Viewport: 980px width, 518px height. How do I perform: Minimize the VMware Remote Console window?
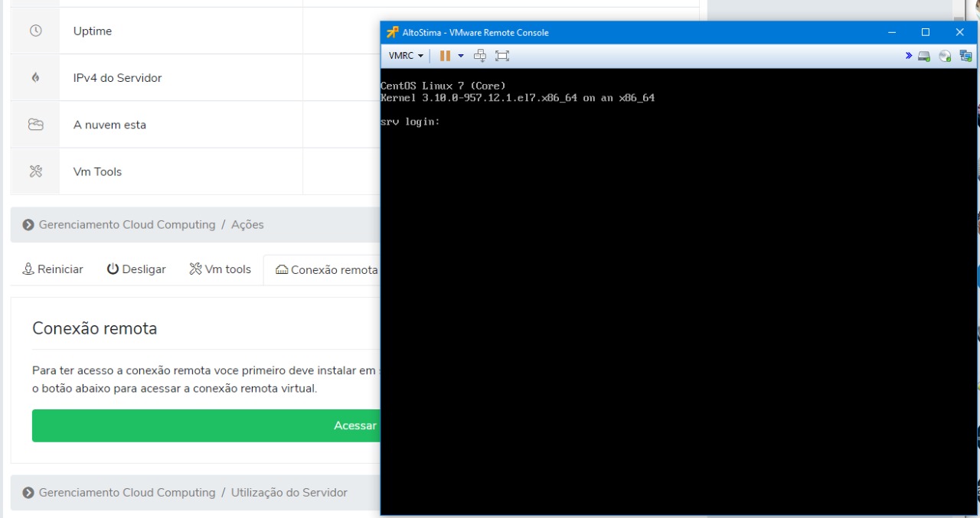[x=892, y=32]
